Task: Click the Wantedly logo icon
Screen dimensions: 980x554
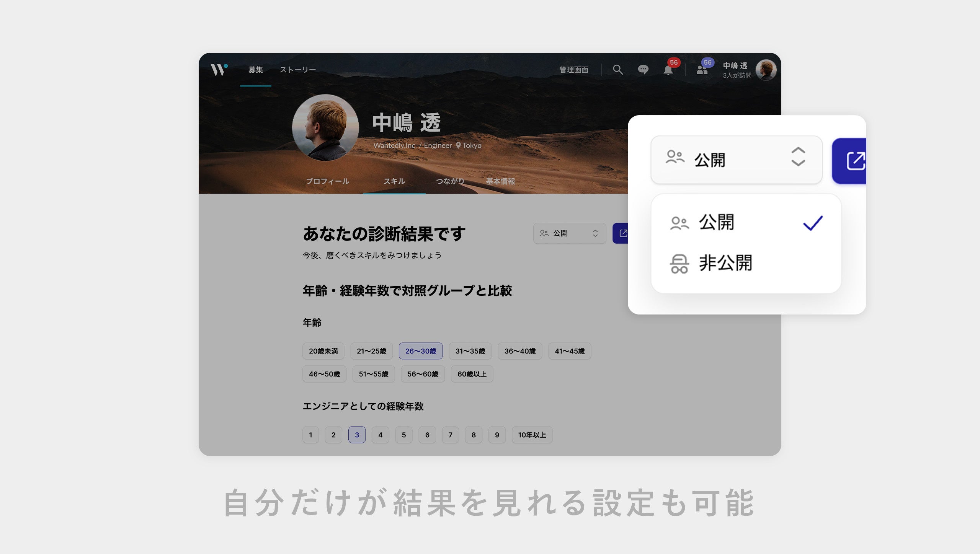Action: [219, 70]
